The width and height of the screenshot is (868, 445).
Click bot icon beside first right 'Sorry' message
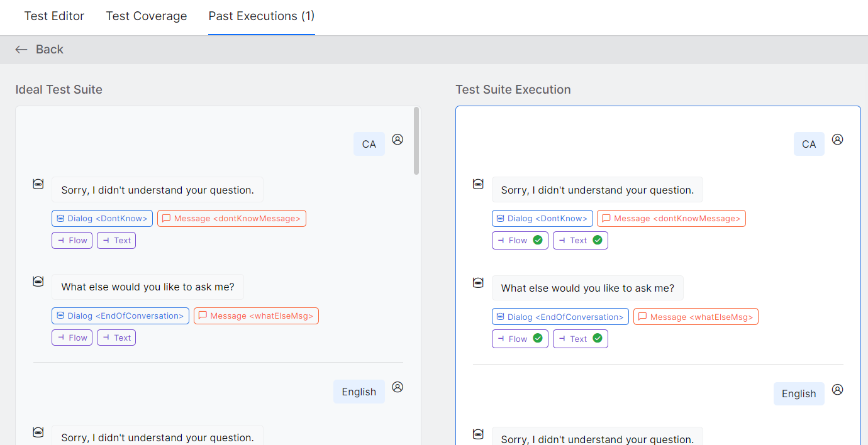pos(478,184)
